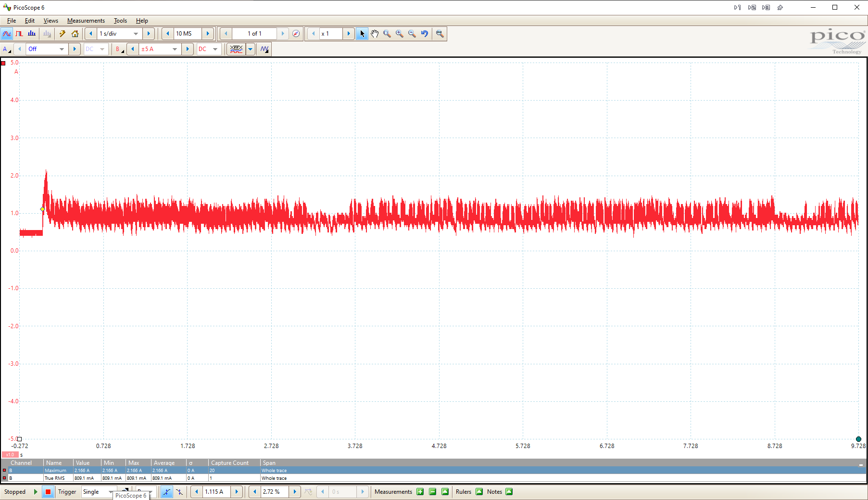Click the time ruler handle at bottom-right of graph

858,439
